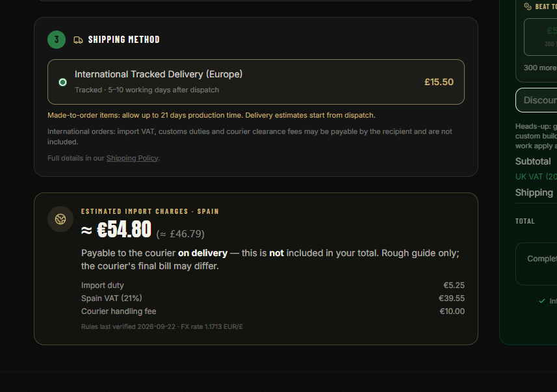Click the delivery truck icon beside Shipping Method
Viewport: 557px width, 392px height.
click(78, 40)
